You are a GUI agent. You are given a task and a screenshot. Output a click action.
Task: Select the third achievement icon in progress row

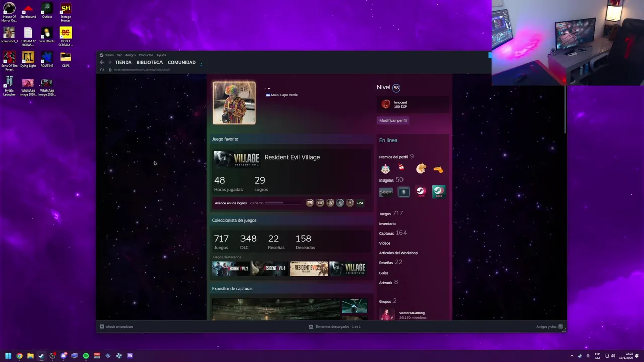click(330, 203)
